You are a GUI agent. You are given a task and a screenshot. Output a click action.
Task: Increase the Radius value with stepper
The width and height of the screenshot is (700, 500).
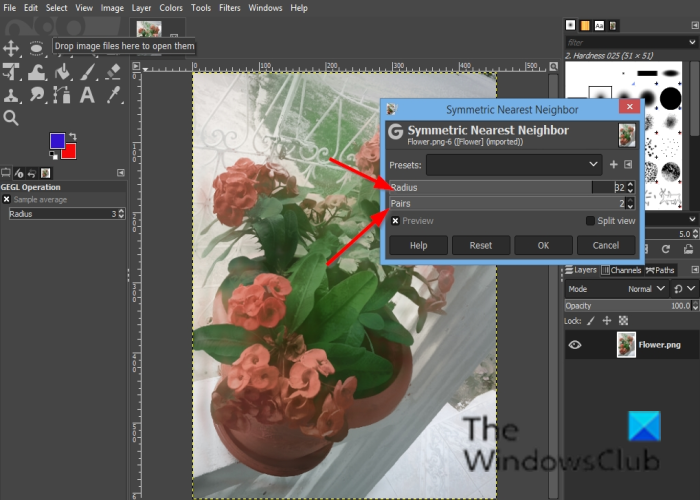tap(630, 183)
